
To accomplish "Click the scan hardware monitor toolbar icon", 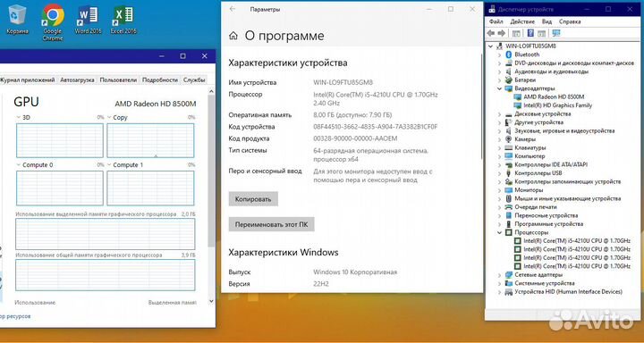I will pyautogui.click(x=556, y=33).
